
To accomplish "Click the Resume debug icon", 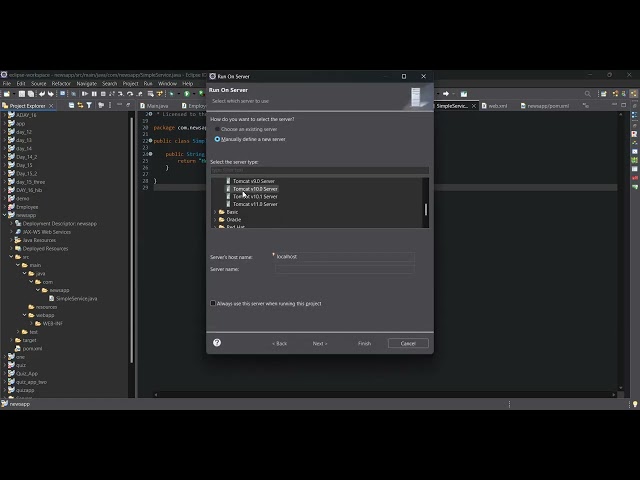I will (85, 94).
